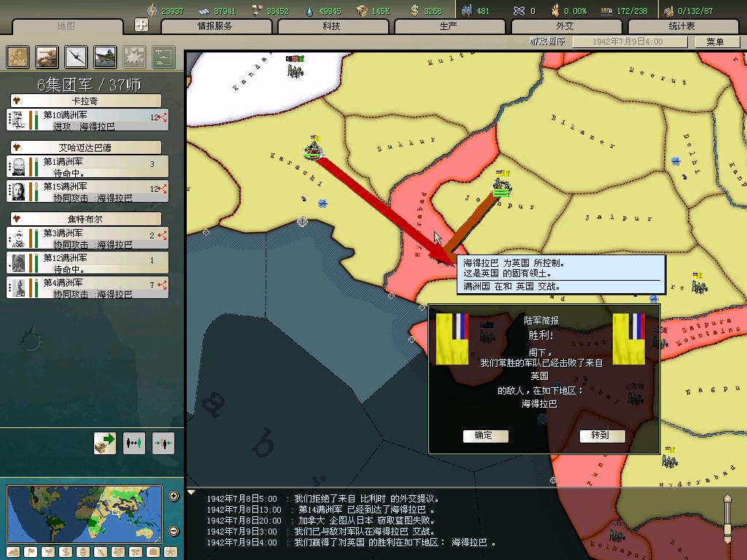
Task: Switch minimap to terrain (mountains) map mode
Action: pos(13,552)
